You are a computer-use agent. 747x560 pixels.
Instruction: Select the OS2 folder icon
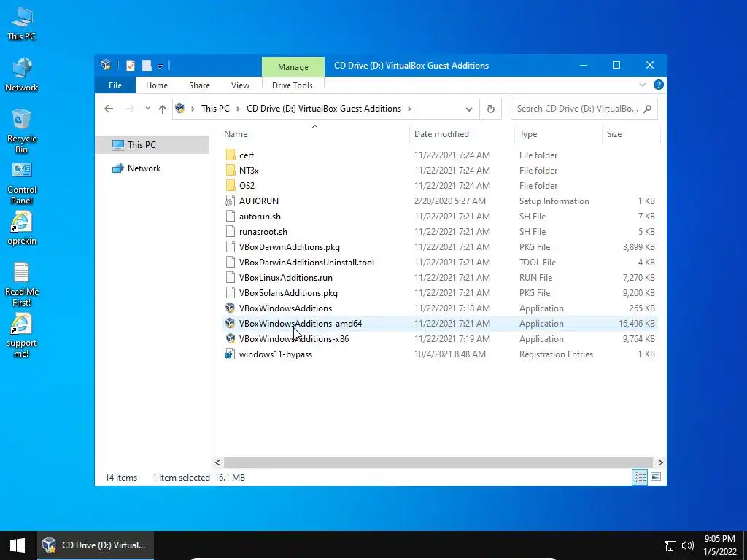[230, 186]
